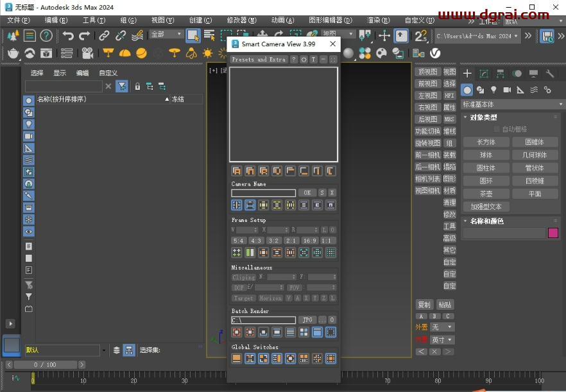Select the Geometry category in the command panel
The image size is (566, 392).
[467, 90]
